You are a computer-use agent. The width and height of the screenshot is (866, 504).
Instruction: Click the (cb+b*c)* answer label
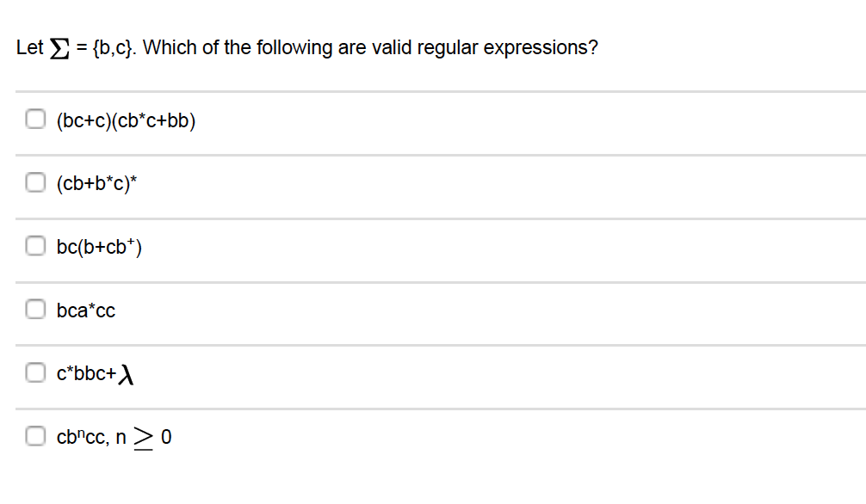[x=96, y=183]
